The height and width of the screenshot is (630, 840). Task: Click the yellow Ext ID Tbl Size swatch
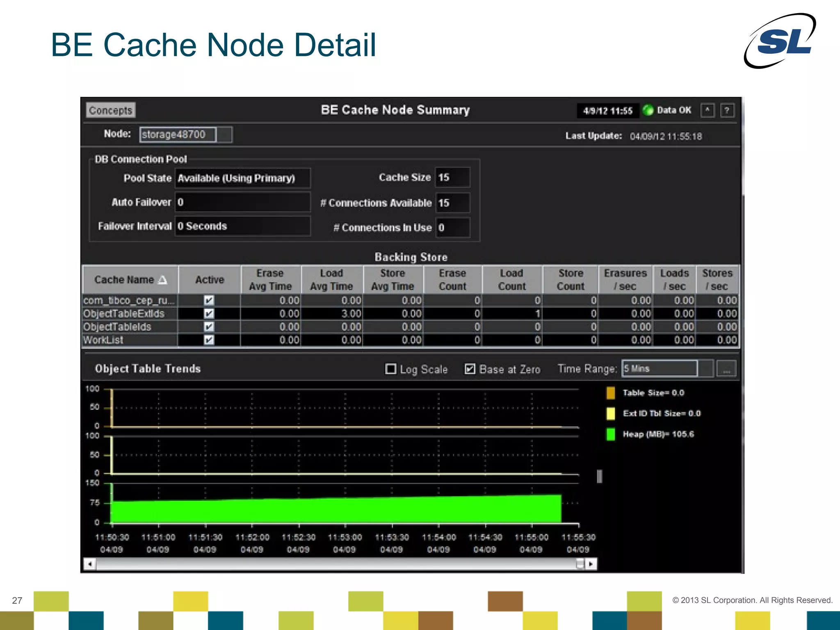(x=611, y=413)
